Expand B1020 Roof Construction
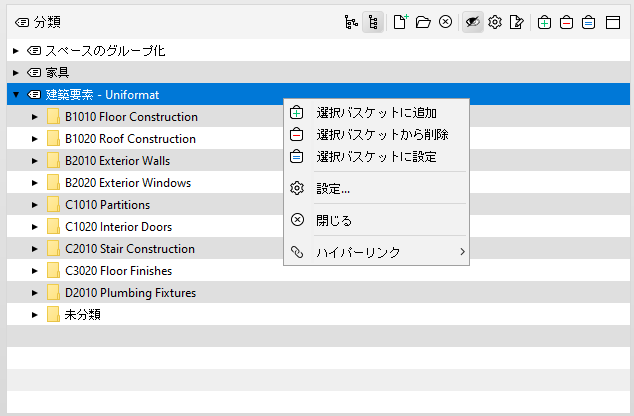Viewport: 634px width, 416px height. (x=35, y=139)
